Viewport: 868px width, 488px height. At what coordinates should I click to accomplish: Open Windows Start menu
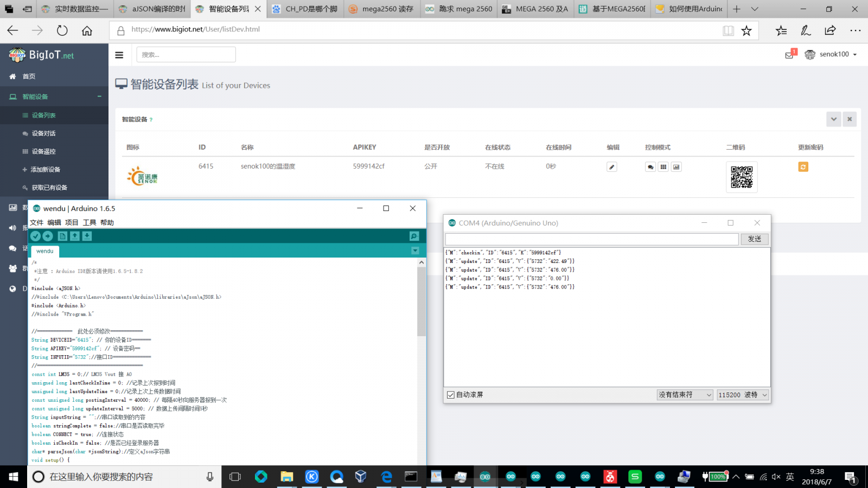[13, 477]
